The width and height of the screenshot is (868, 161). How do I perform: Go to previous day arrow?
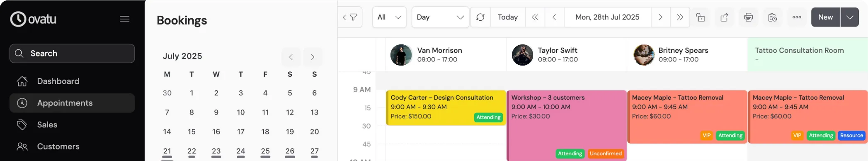point(554,17)
